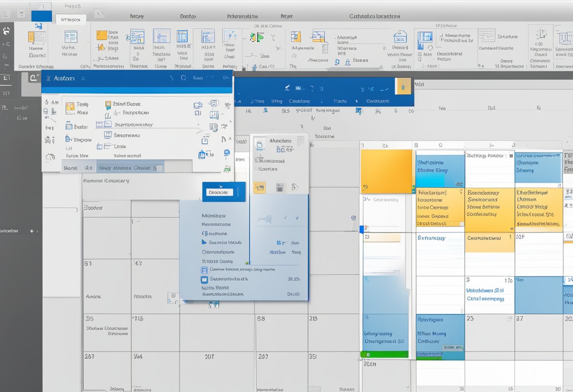Click the ribbon tab label at far right

coord(375,16)
